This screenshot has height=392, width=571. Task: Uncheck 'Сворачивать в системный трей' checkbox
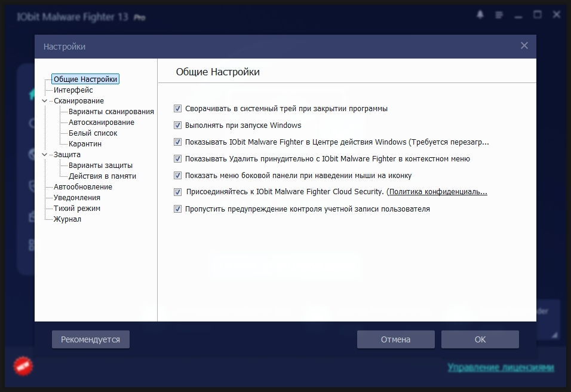click(177, 109)
